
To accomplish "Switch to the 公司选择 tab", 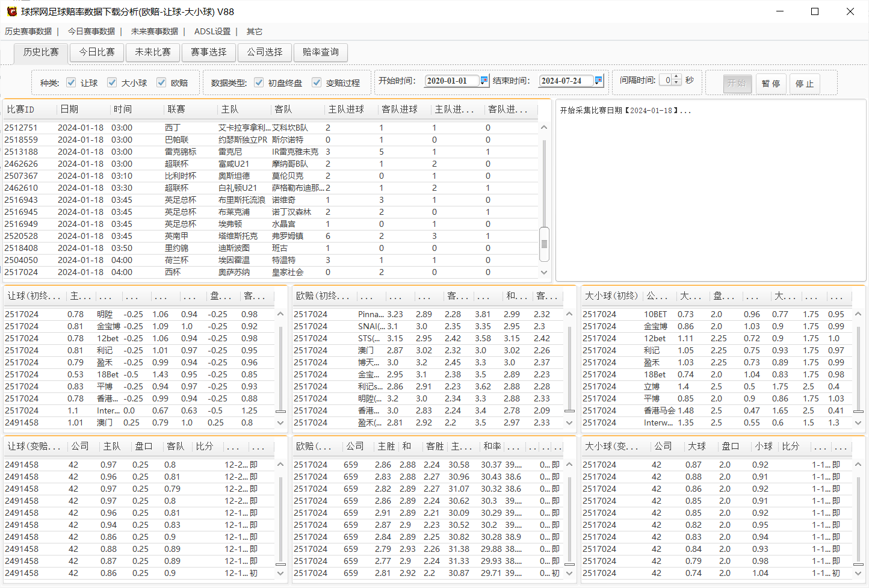I will click(x=265, y=52).
